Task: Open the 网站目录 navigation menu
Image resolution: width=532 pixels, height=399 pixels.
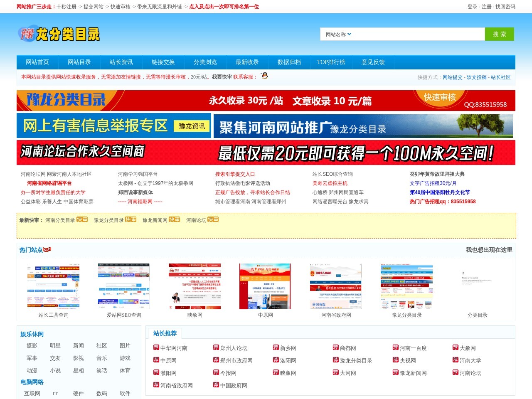Action: (79, 62)
